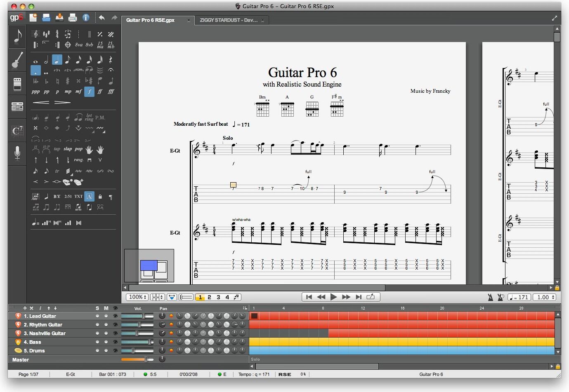The image size is (569, 392).
Task: Toggle the padlock tool in edition panel
Action: click(100, 197)
